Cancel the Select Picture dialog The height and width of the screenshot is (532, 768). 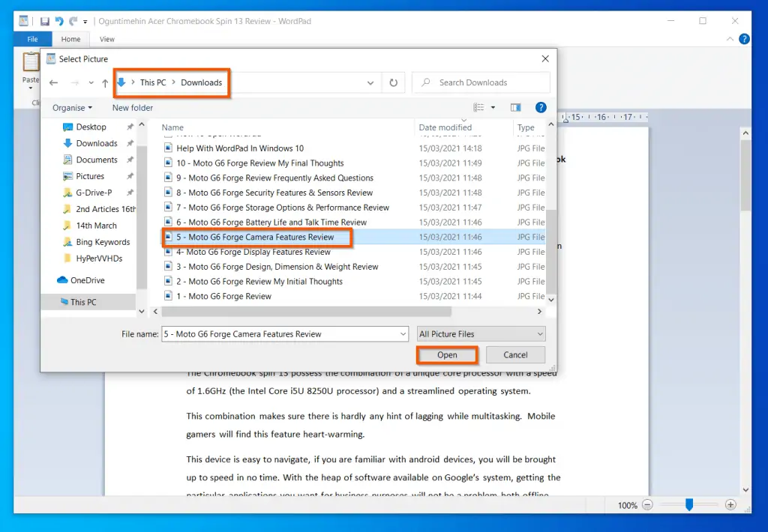coord(515,354)
